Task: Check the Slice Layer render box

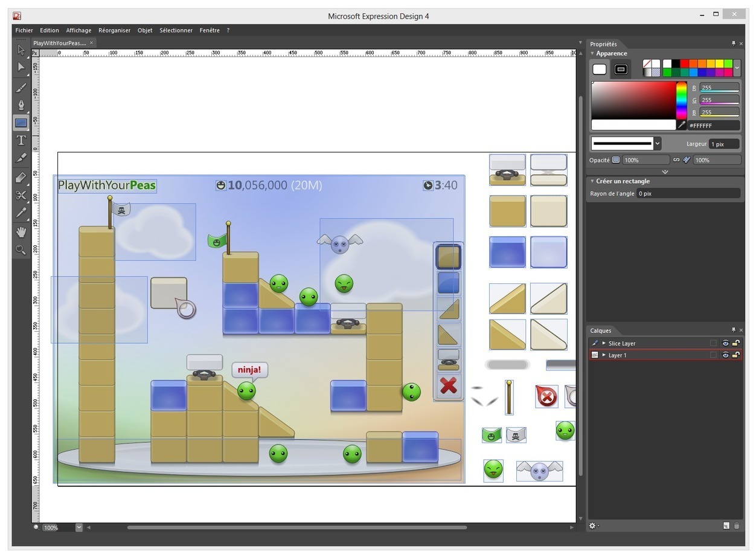Action: click(x=714, y=343)
